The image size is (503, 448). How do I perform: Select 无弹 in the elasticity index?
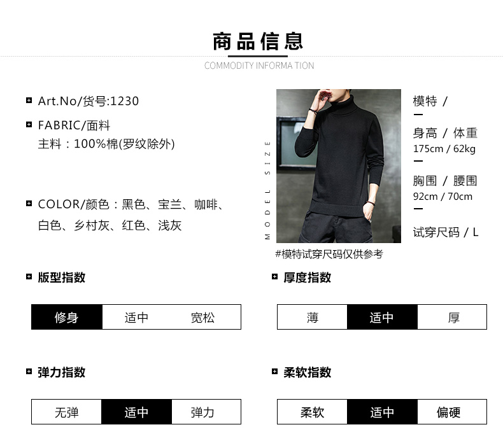point(66,412)
